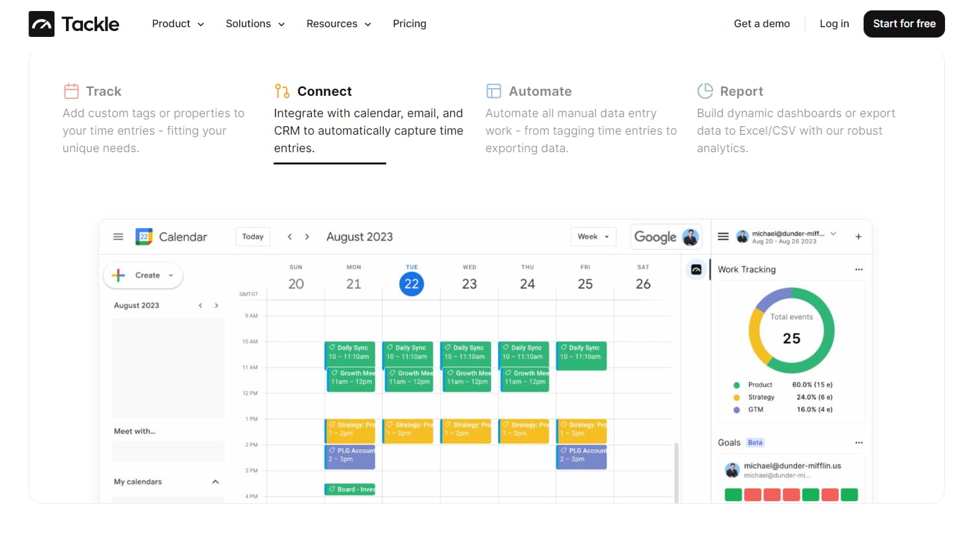Open the Week view dropdown
Screen dimensions: 980x549
coord(593,236)
